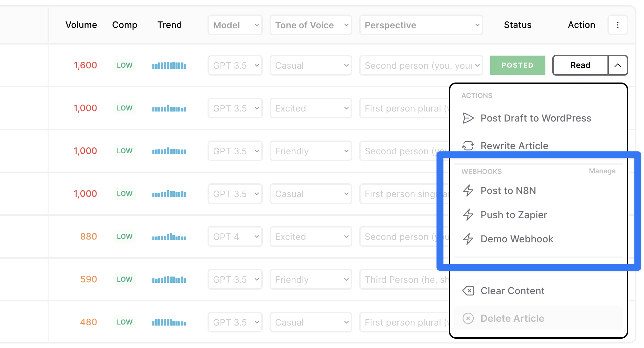The image size is (644, 348).
Task: Click the trend bar chart for 1,600 volume
Action: tap(169, 65)
